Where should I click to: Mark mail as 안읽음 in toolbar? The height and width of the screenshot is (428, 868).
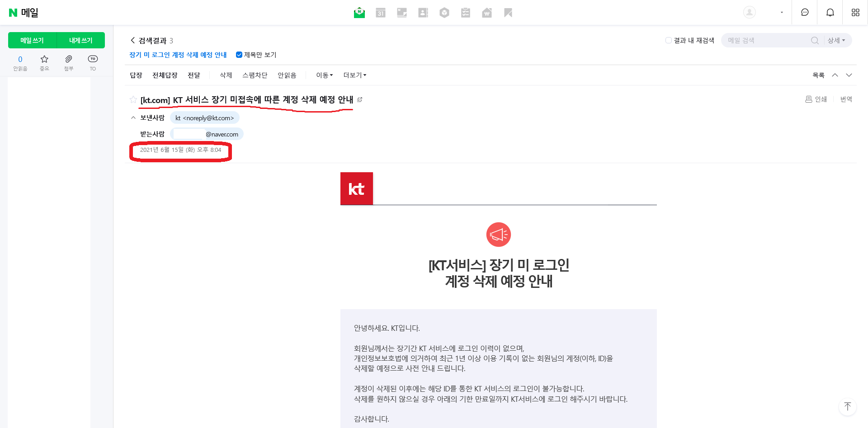pos(287,75)
